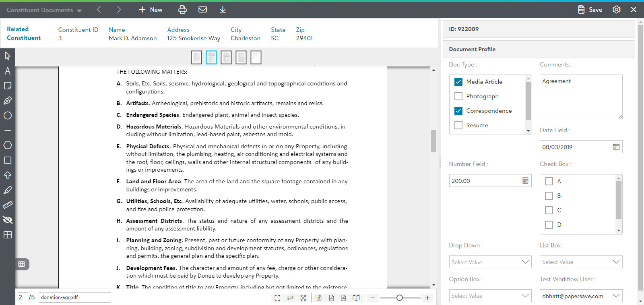Open the third page thumbnail
Screen dimensions: 644x305
point(226,58)
